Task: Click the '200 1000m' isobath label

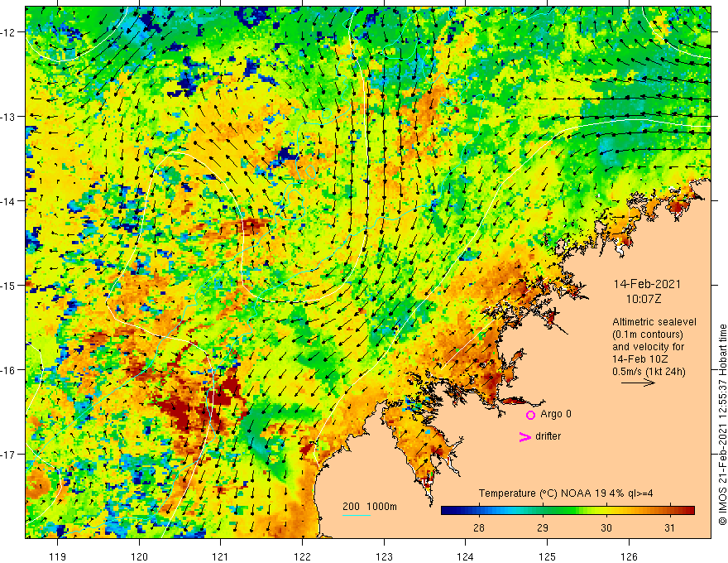Action: (x=370, y=507)
